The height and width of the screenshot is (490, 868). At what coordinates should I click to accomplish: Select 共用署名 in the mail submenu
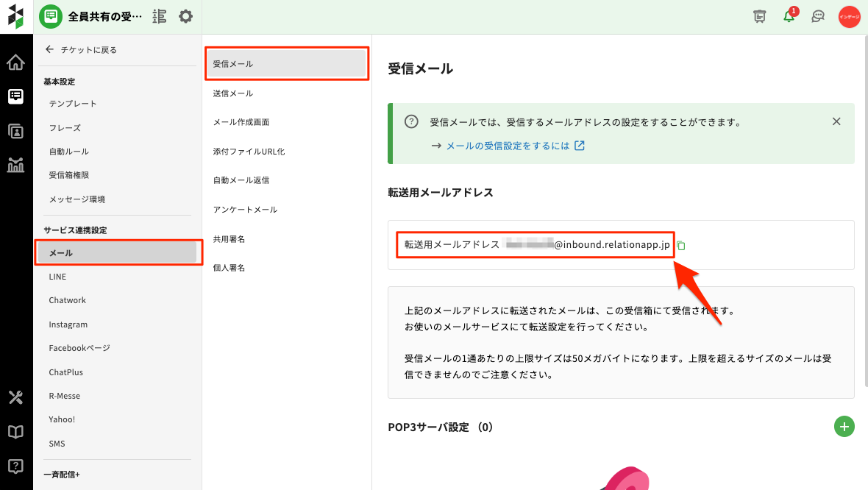point(229,239)
